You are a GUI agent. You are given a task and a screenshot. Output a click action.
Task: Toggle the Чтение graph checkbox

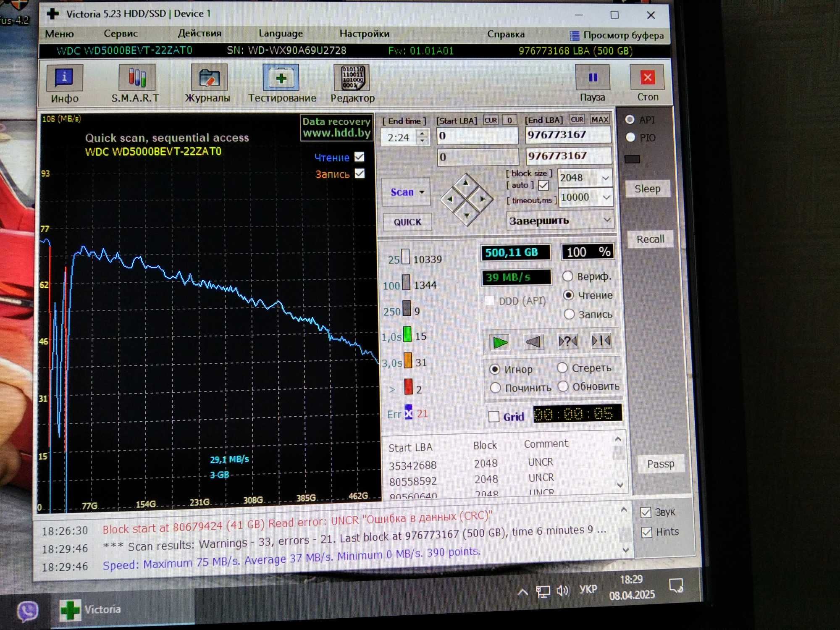pos(360,157)
